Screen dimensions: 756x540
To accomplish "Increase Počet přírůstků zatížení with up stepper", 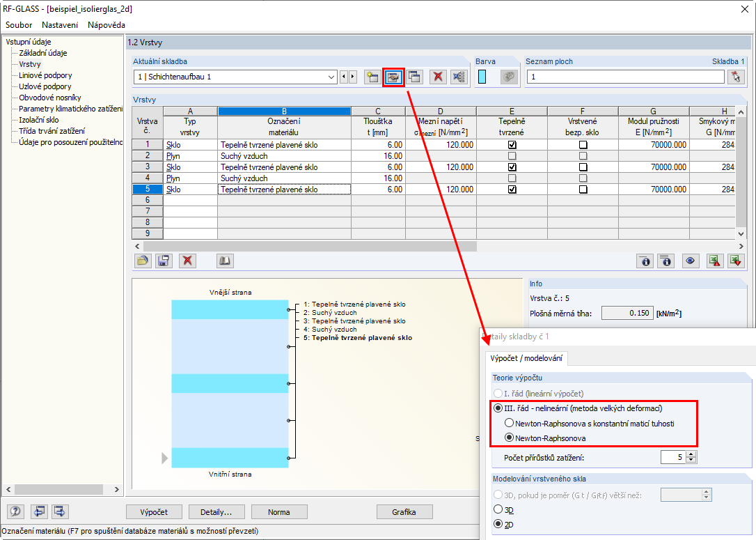I will pyautogui.click(x=691, y=454).
